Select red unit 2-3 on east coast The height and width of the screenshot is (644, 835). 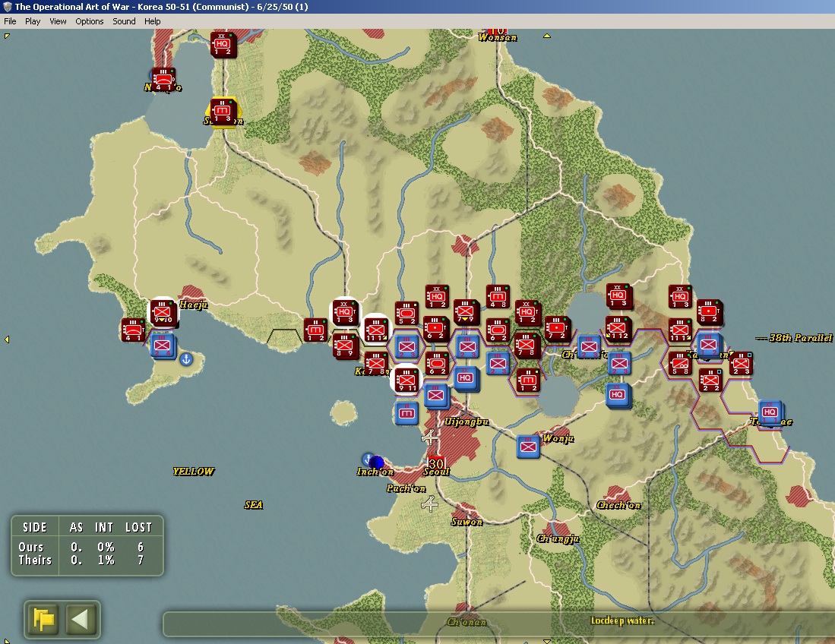tap(741, 364)
